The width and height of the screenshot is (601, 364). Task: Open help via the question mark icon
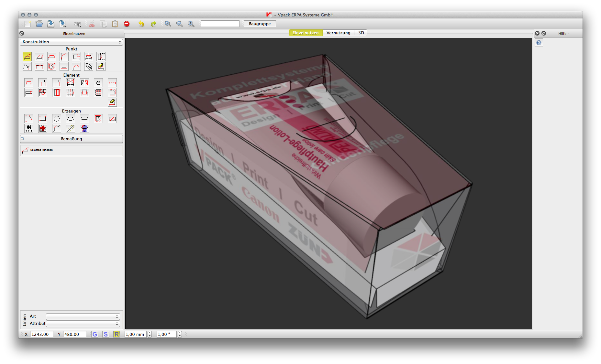point(539,43)
